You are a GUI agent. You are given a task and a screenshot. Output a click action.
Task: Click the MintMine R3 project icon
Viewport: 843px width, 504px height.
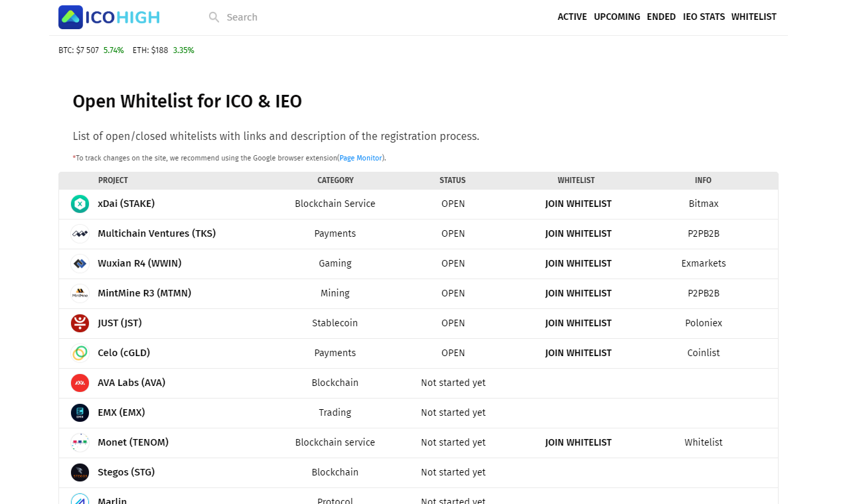(80, 294)
